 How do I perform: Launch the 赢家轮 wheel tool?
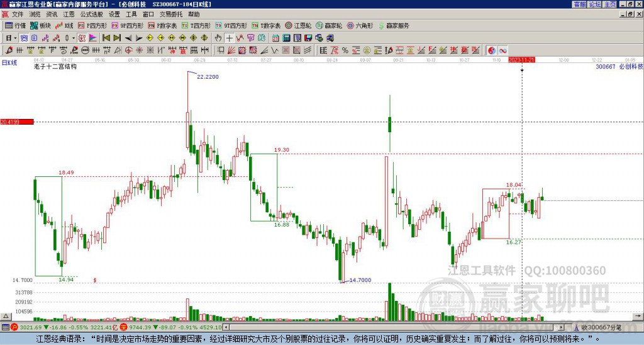pos(329,25)
